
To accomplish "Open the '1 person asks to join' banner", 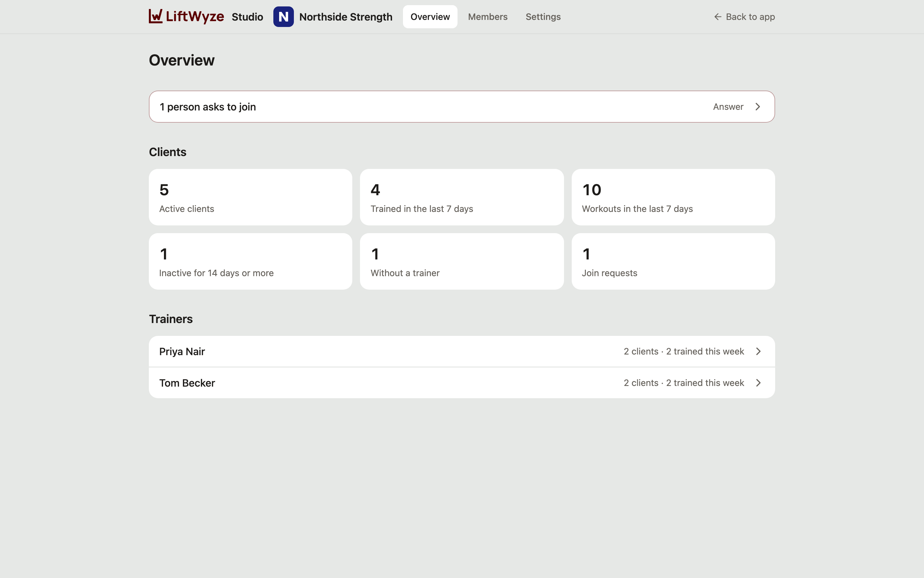I will pyautogui.click(x=462, y=107).
